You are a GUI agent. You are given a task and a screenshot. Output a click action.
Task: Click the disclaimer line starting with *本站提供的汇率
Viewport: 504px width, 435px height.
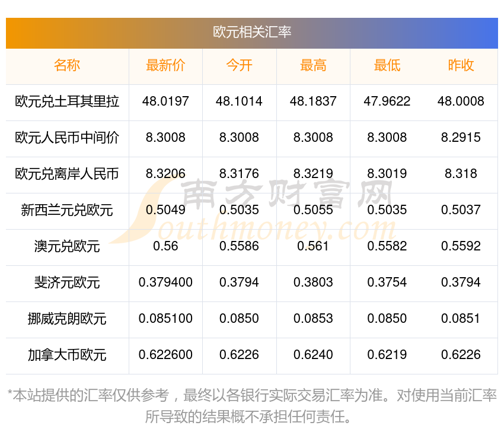pyautogui.click(x=252, y=395)
